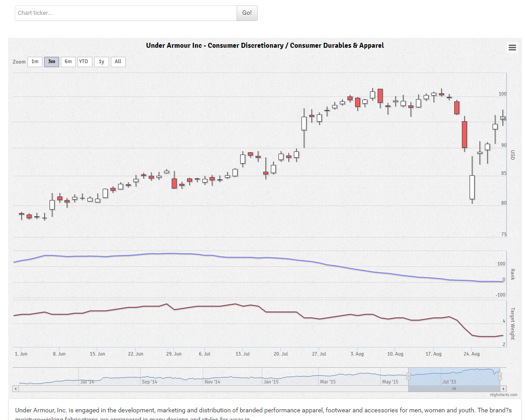Click the 75 price axis label

tap(503, 234)
